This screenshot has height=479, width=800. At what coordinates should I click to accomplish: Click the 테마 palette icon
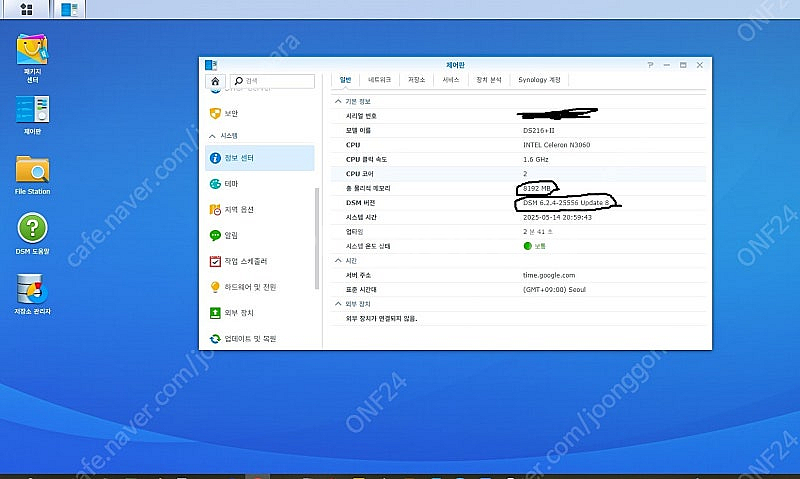pos(215,184)
